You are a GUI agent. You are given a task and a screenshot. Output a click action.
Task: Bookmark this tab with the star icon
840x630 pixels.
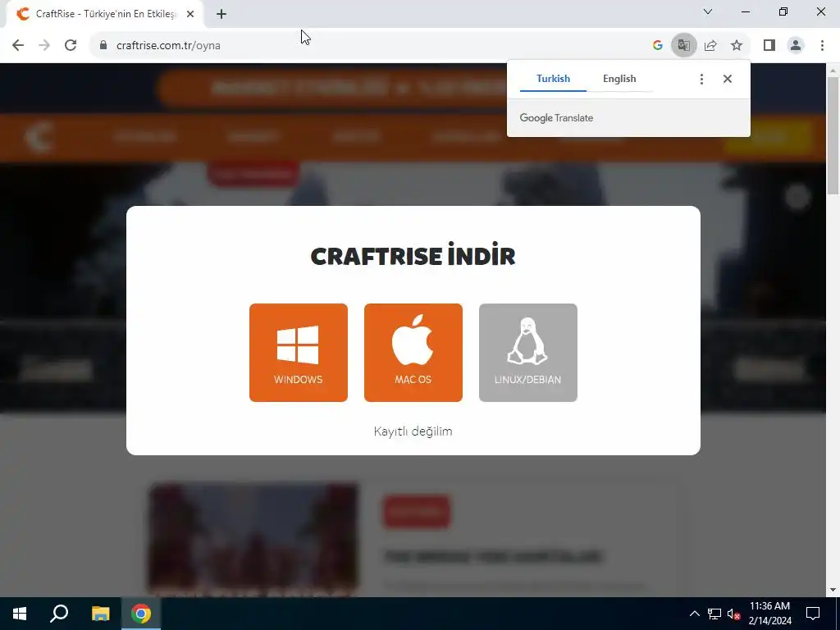[737, 46]
